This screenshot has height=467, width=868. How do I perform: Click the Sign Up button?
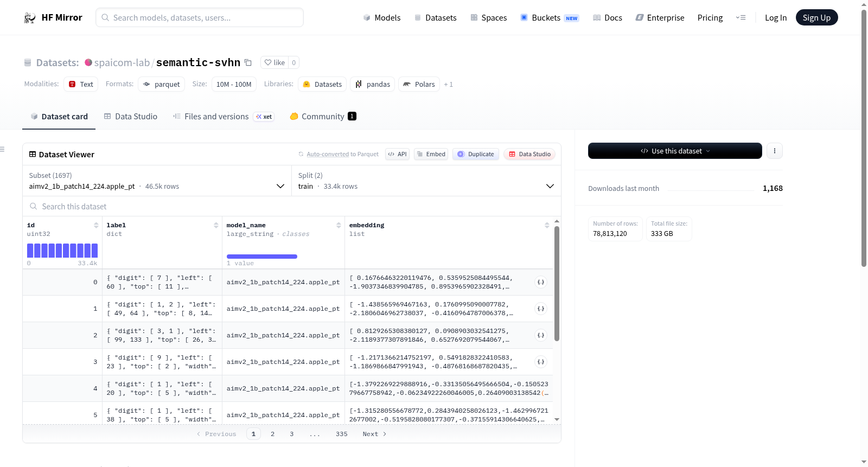[816, 18]
